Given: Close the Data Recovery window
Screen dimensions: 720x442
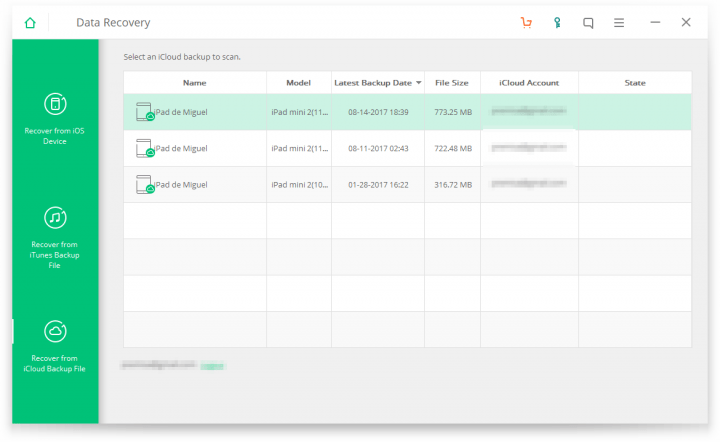Looking at the screenshot, I should click(x=686, y=22).
